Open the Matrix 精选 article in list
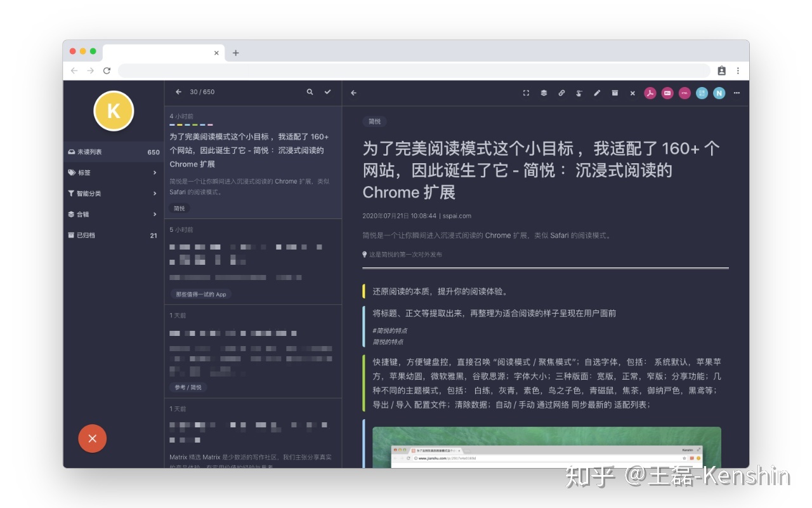812x508 pixels. [253, 434]
